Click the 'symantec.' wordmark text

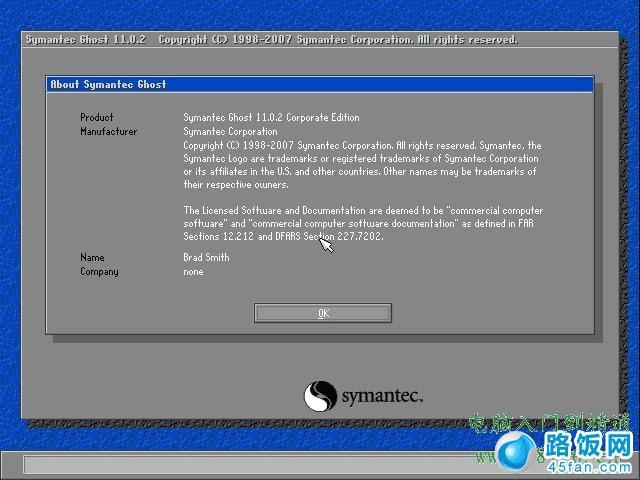point(382,396)
